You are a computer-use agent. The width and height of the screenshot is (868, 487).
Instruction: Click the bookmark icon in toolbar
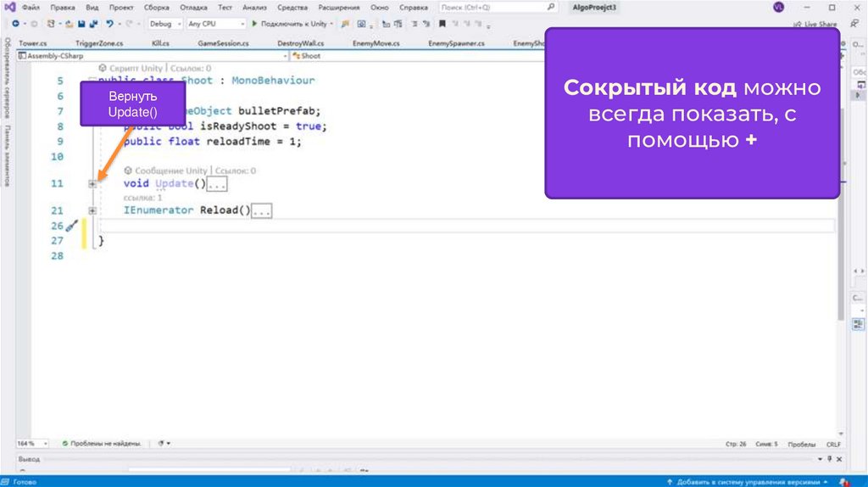(x=442, y=24)
